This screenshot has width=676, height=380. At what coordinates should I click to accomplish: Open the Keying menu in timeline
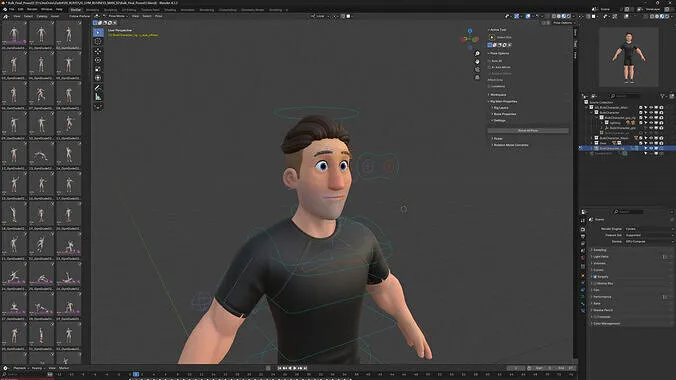[37, 368]
